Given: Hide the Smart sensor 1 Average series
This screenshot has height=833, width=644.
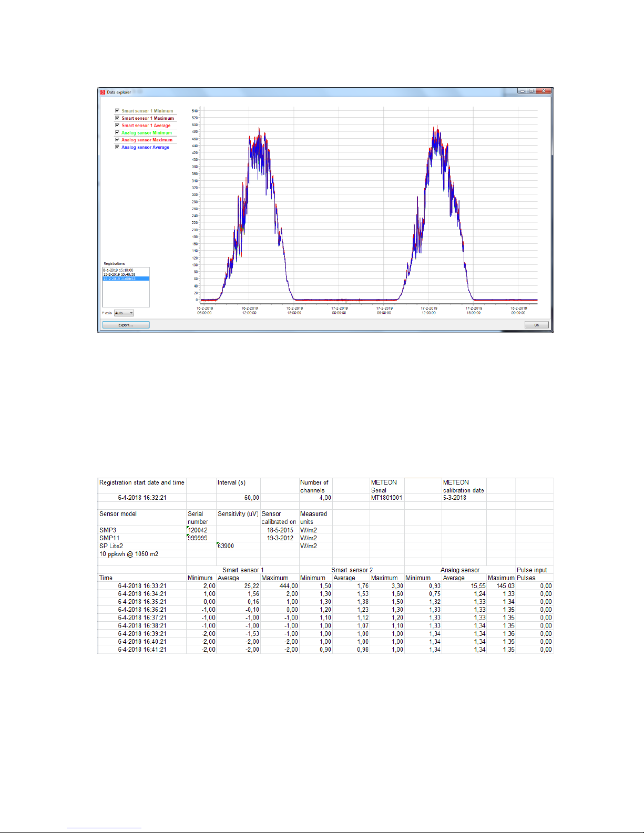Looking at the screenshot, I should point(117,126).
